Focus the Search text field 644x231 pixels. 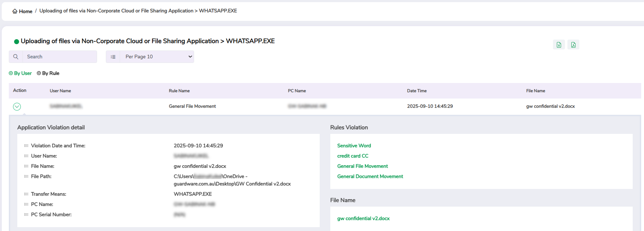pyautogui.click(x=60, y=57)
